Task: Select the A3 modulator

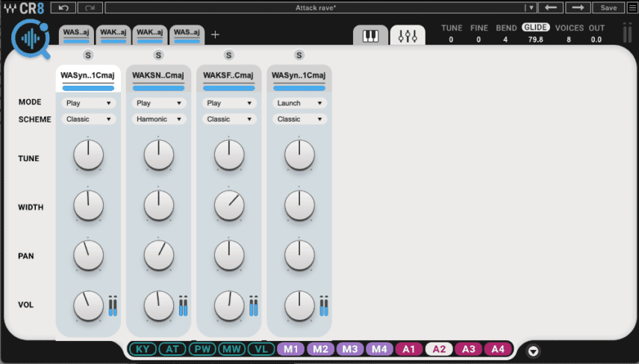Action: pos(469,349)
